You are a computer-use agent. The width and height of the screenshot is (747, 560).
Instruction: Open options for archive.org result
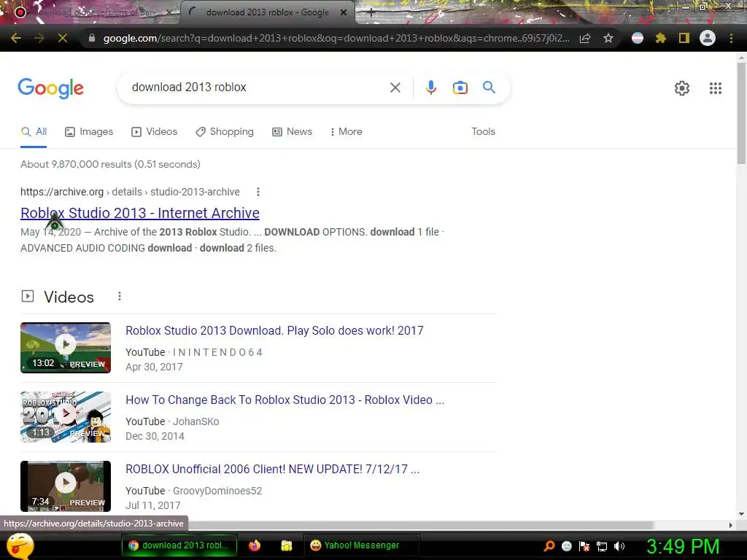[258, 192]
